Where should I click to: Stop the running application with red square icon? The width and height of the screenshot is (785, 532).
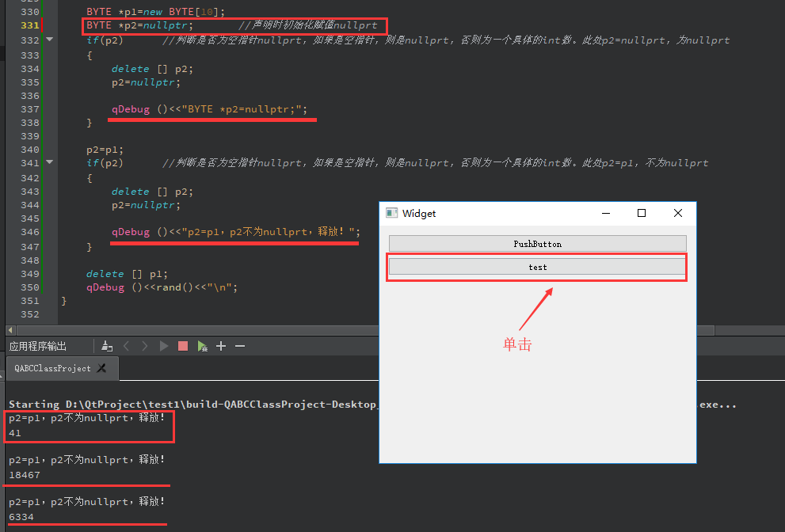tap(181, 346)
